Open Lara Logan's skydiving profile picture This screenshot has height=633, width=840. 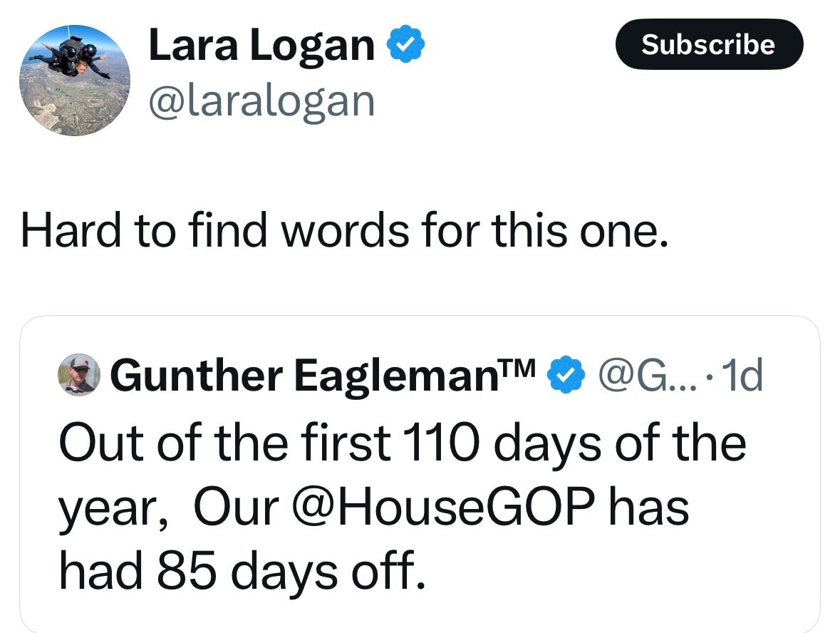click(x=74, y=80)
